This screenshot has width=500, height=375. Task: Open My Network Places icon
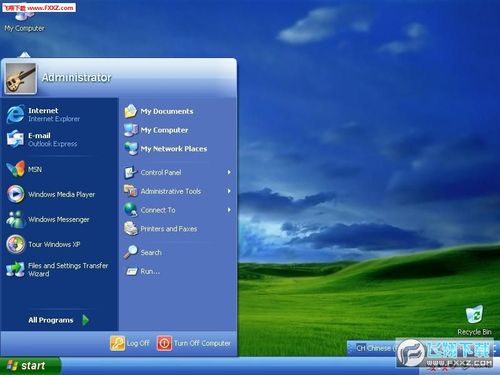click(131, 149)
